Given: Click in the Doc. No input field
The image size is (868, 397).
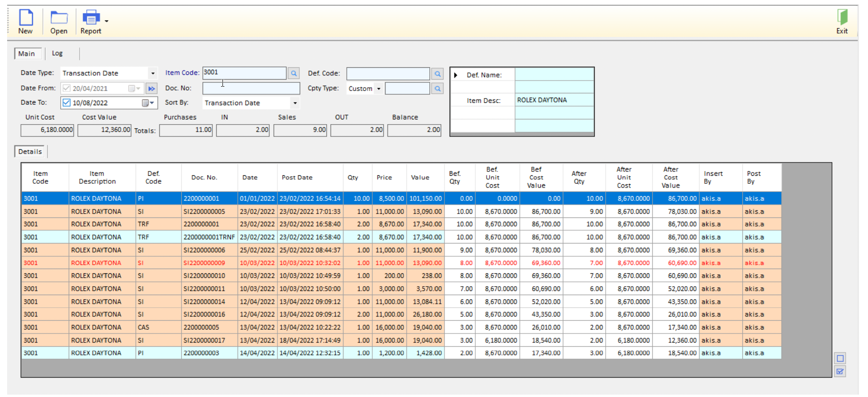Looking at the screenshot, I should click(x=251, y=89).
